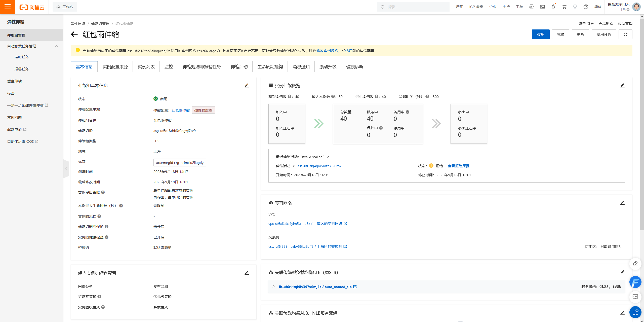
Task: Click the back arrow beside 红包雨伸缩
Action: [74, 34]
